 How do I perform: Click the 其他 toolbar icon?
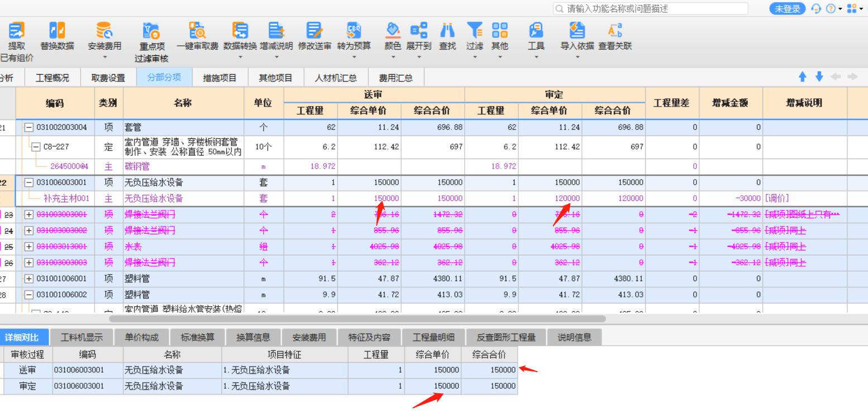[x=500, y=30]
